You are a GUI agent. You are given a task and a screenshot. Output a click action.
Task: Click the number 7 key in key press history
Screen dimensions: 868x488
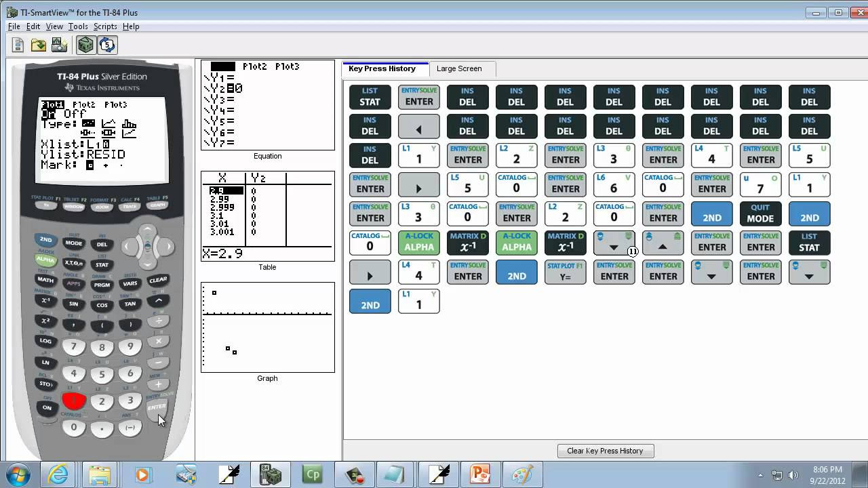point(760,184)
